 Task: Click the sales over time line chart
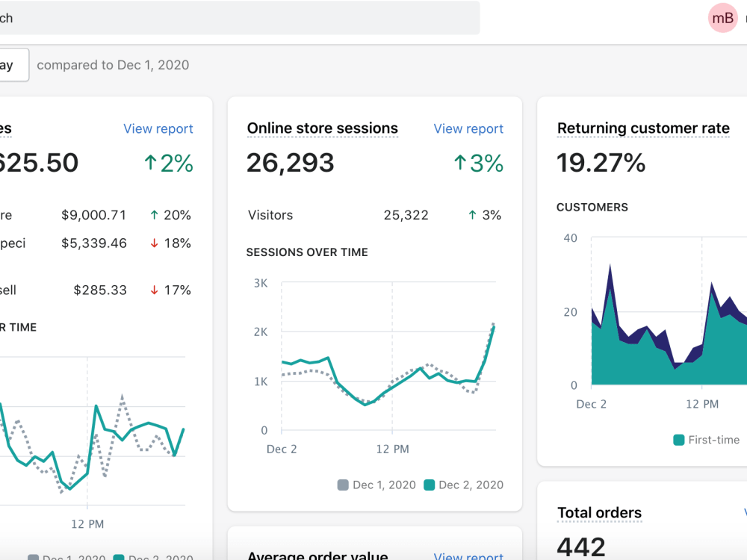tap(93, 431)
